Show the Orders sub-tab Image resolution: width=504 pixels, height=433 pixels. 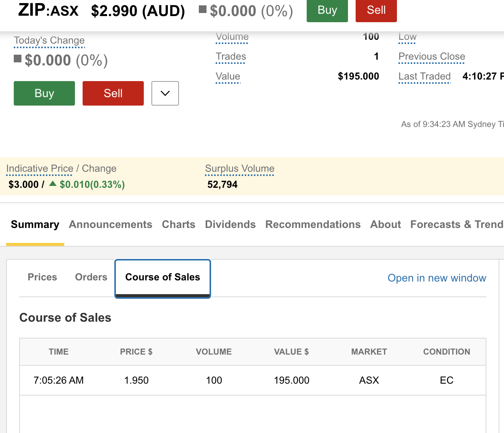[91, 277]
